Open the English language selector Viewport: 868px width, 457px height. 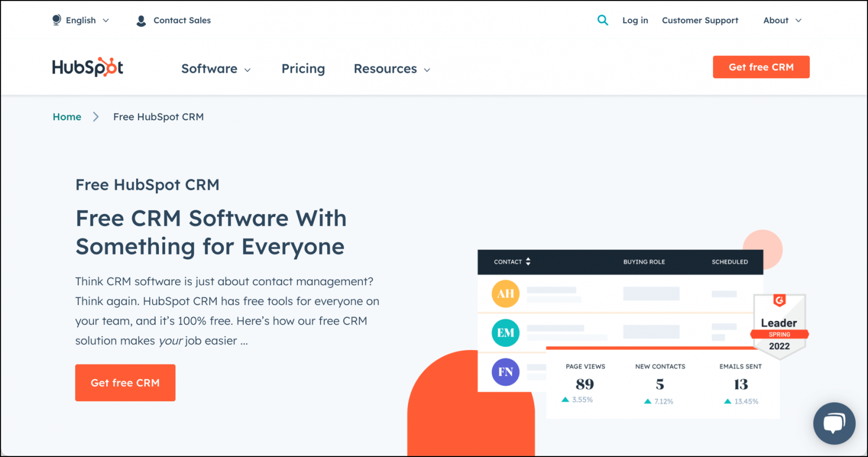(80, 20)
